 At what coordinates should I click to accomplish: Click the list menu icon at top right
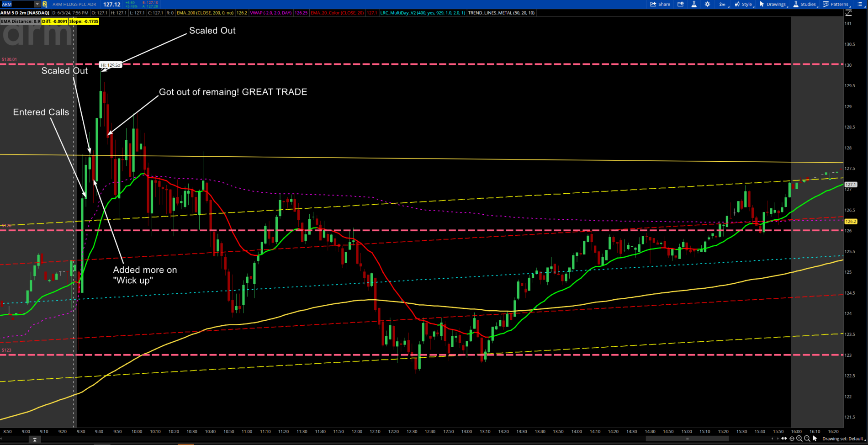[860, 4]
